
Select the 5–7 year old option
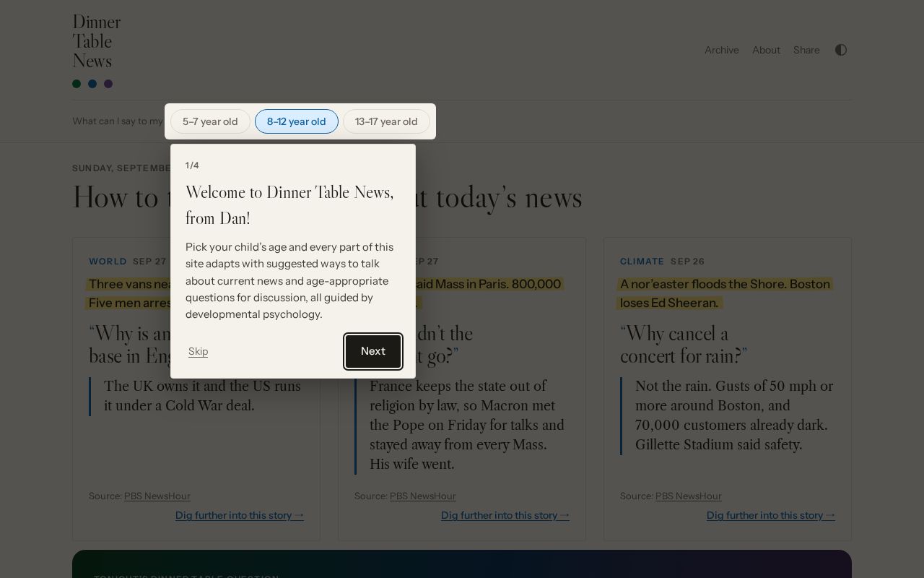pos(210,121)
